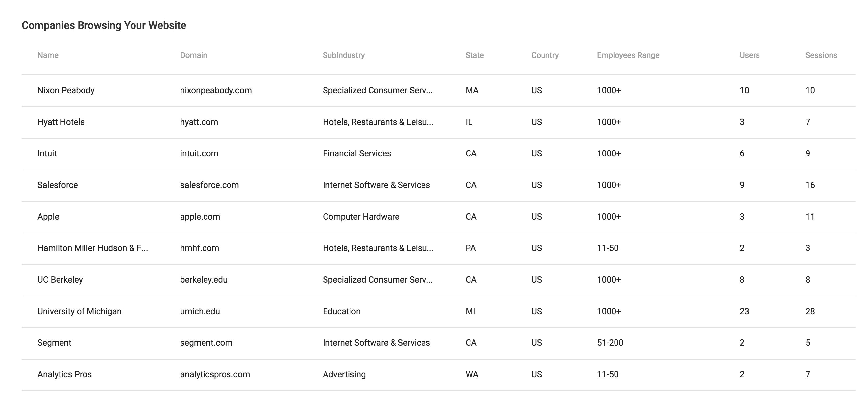Viewport: 868px width, 397px height.
Task: Click sessions value 28 for University of Michigan
Action: tap(810, 312)
